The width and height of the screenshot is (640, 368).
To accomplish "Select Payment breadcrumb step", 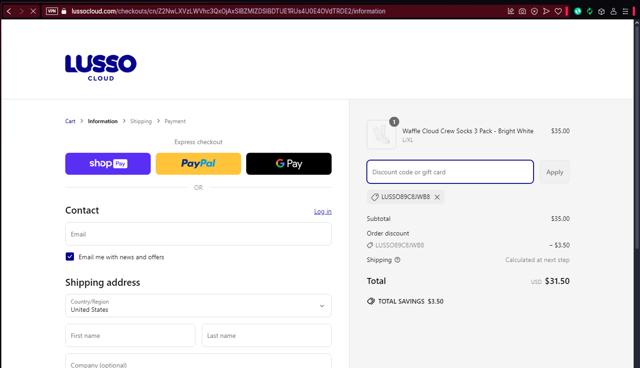I will pyautogui.click(x=175, y=121).
